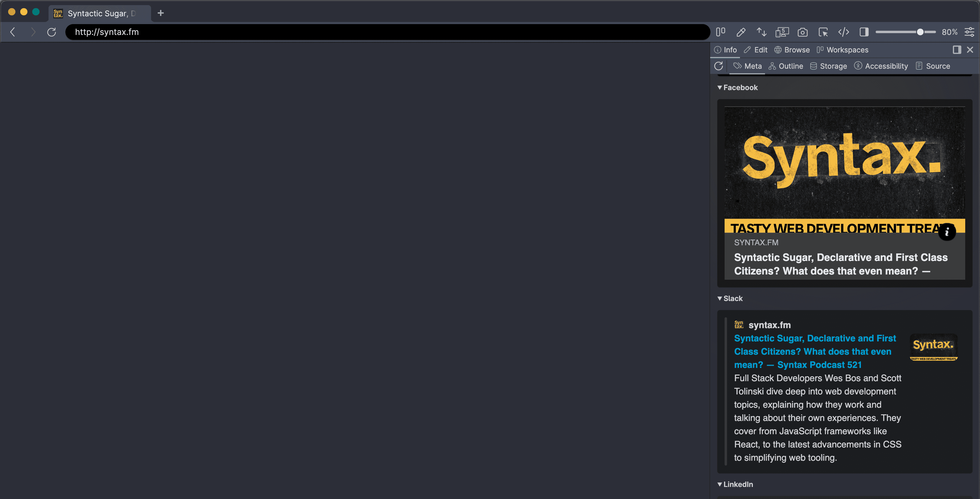Open sync settings with the up-down arrows
Screen dimensions: 980x499
(761, 32)
